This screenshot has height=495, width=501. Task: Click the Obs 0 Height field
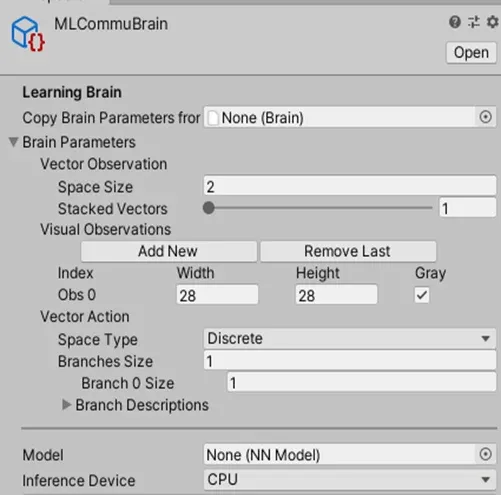(x=336, y=295)
